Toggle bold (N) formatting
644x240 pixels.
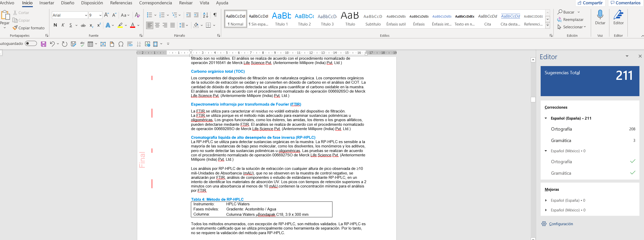pyautogui.click(x=55, y=25)
